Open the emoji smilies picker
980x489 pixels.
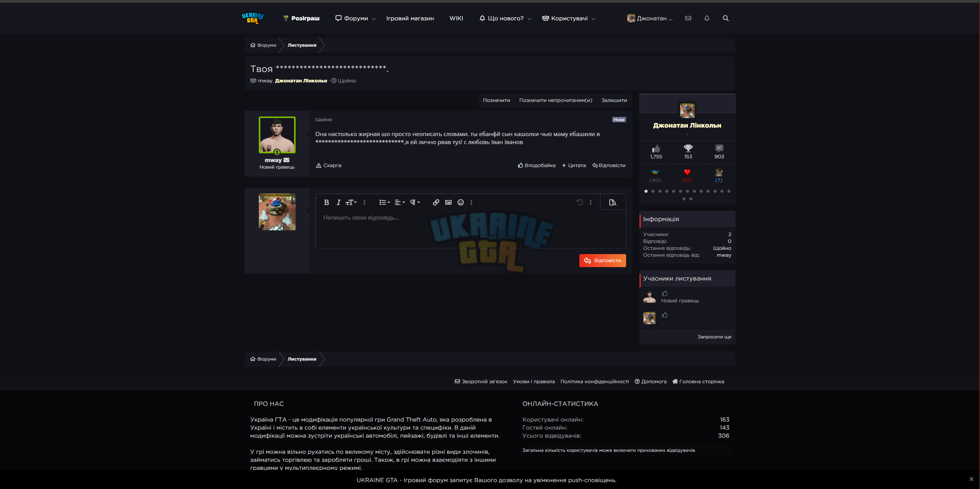(x=460, y=202)
